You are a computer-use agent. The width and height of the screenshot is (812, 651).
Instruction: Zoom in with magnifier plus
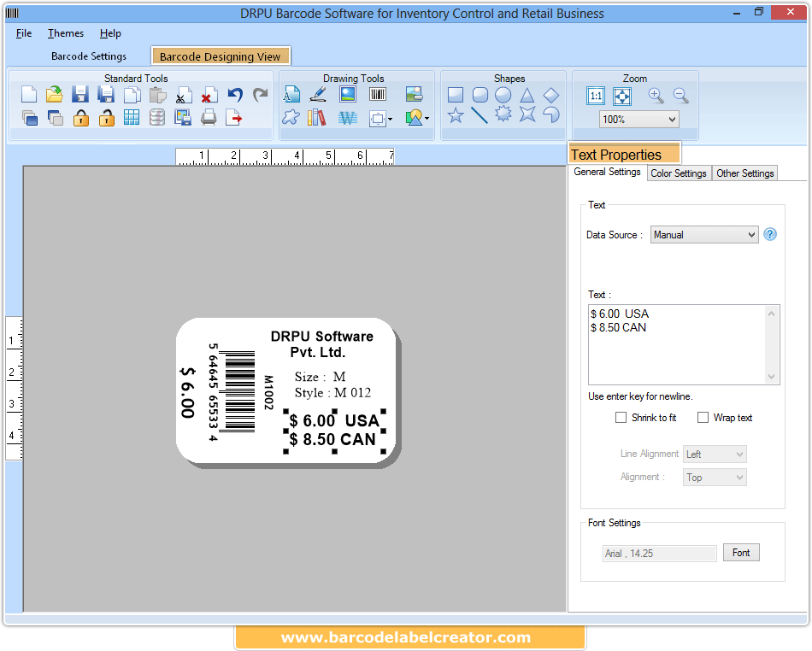pyautogui.click(x=656, y=96)
